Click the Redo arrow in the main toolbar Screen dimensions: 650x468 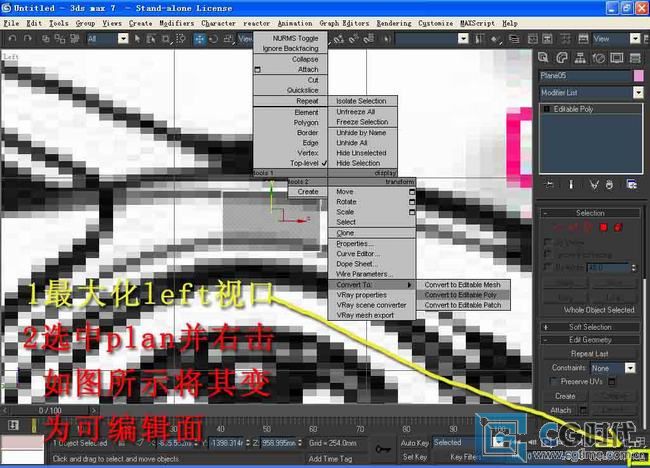(28, 39)
